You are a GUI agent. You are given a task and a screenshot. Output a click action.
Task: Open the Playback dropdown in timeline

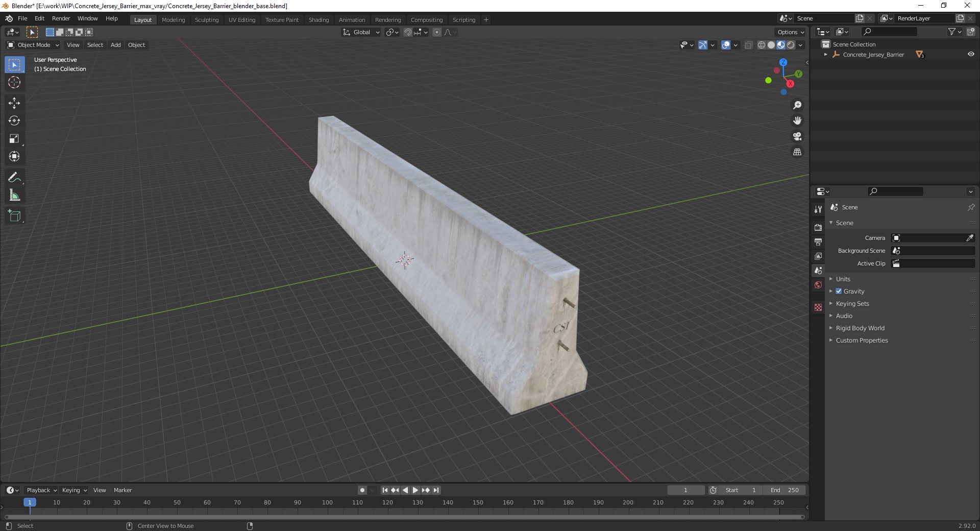41,490
